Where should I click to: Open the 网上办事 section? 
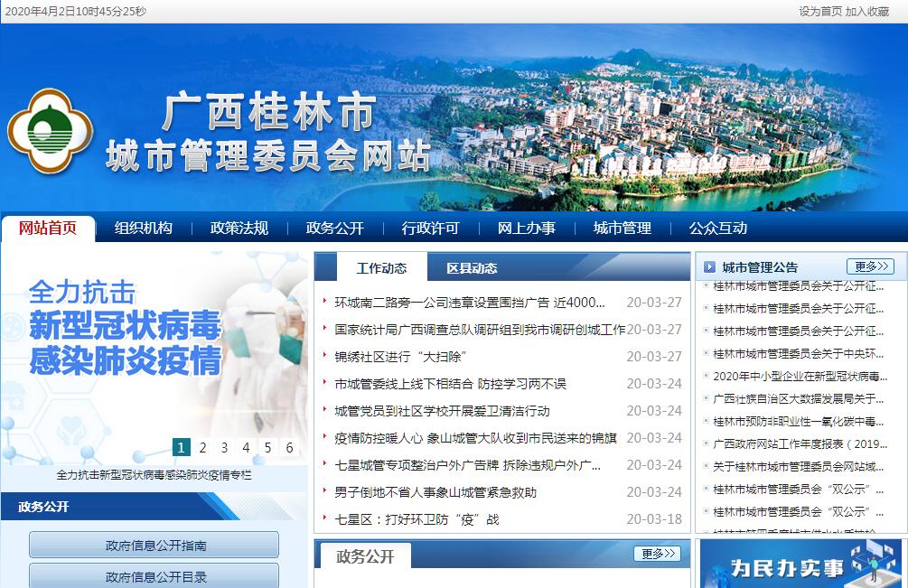pyautogui.click(x=527, y=229)
